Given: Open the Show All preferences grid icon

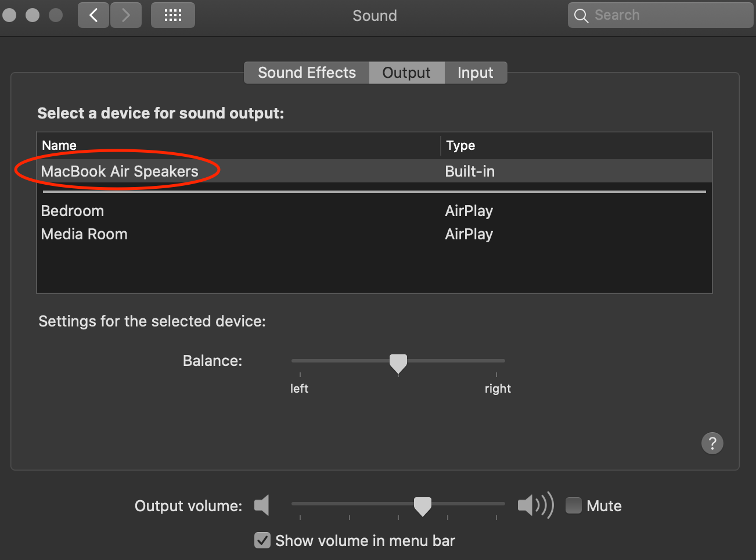Looking at the screenshot, I should (x=172, y=15).
